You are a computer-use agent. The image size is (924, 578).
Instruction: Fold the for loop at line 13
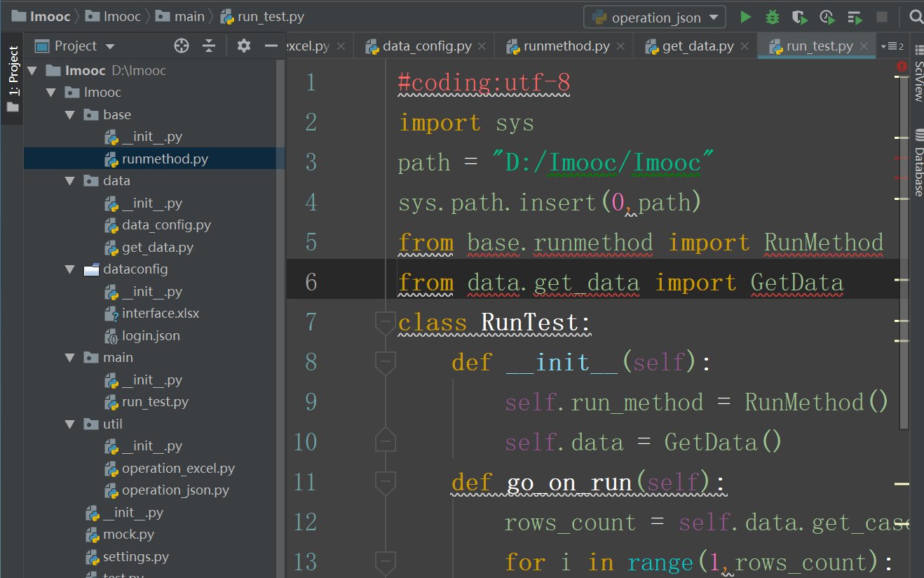[x=385, y=563]
